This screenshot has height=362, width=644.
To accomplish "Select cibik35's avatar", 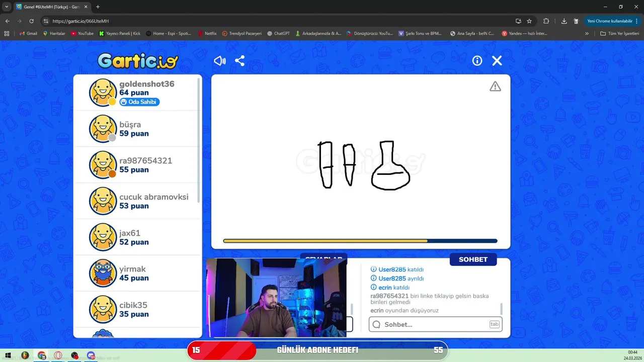I will click(x=103, y=309).
